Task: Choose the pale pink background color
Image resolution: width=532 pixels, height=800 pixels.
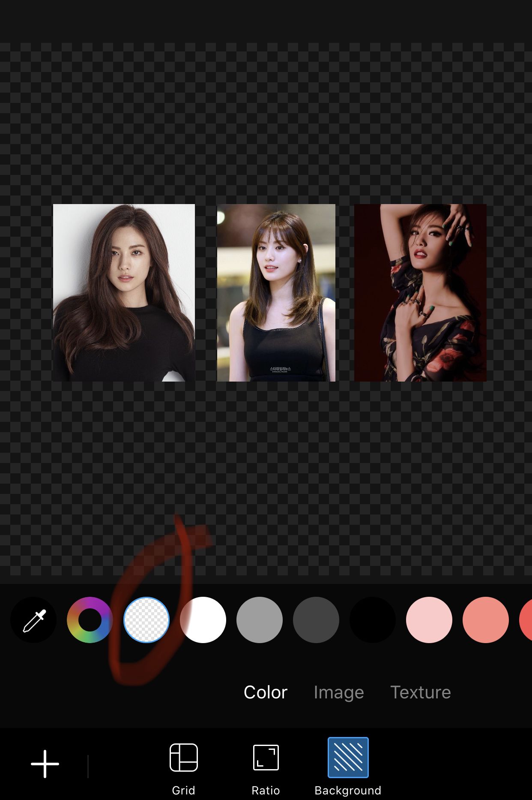Action: pyautogui.click(x=429, y=620)
